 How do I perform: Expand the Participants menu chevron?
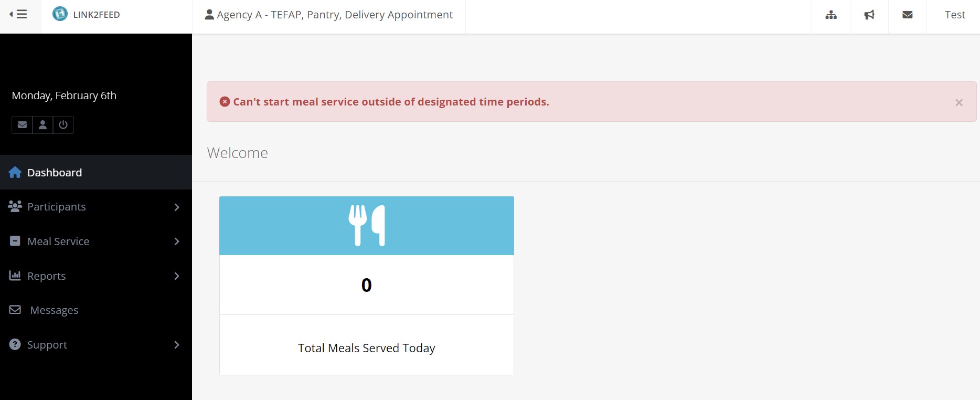[177, 207]
